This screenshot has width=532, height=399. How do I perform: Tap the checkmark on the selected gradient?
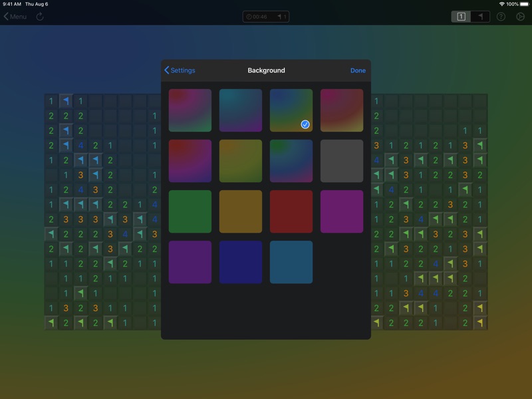click(x=304, y=124)
